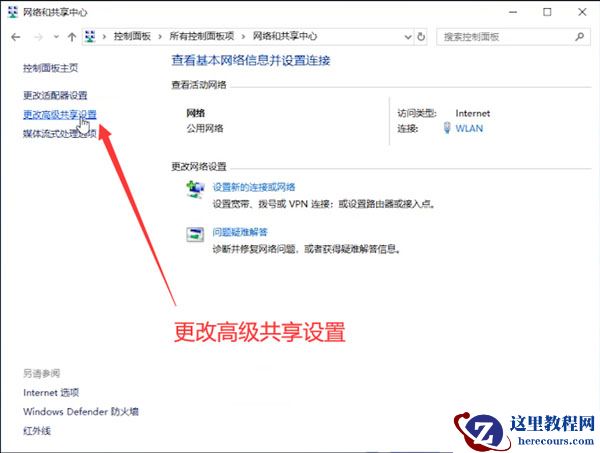Minimize the 网络和共享中心 window

click(513, 12)
